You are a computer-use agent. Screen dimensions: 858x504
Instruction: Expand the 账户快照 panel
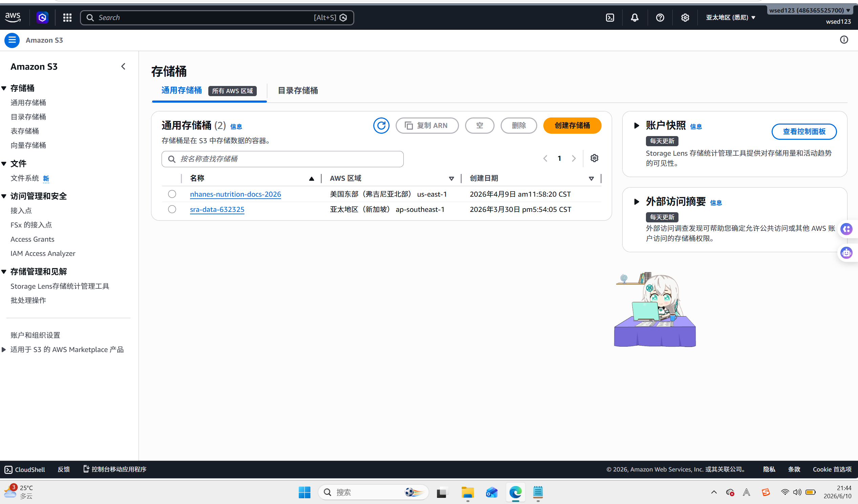(x=636, y=126)
